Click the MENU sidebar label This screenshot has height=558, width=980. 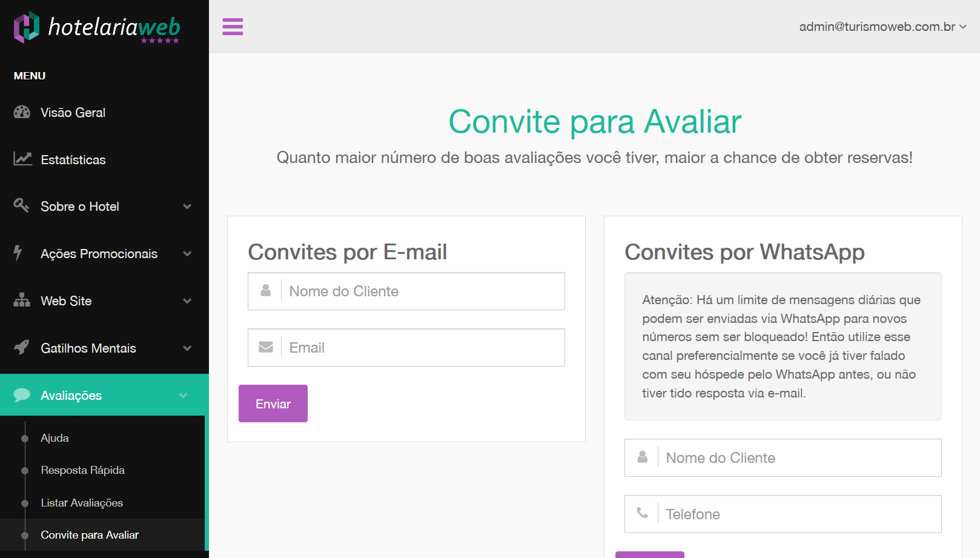point(30,76)
